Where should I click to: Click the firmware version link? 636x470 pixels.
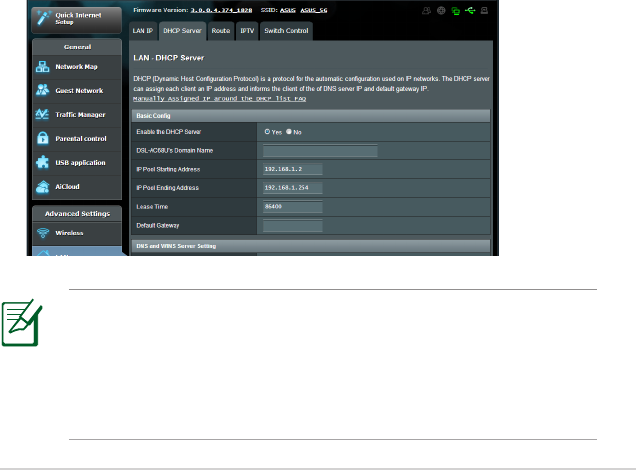coord(221,10)
